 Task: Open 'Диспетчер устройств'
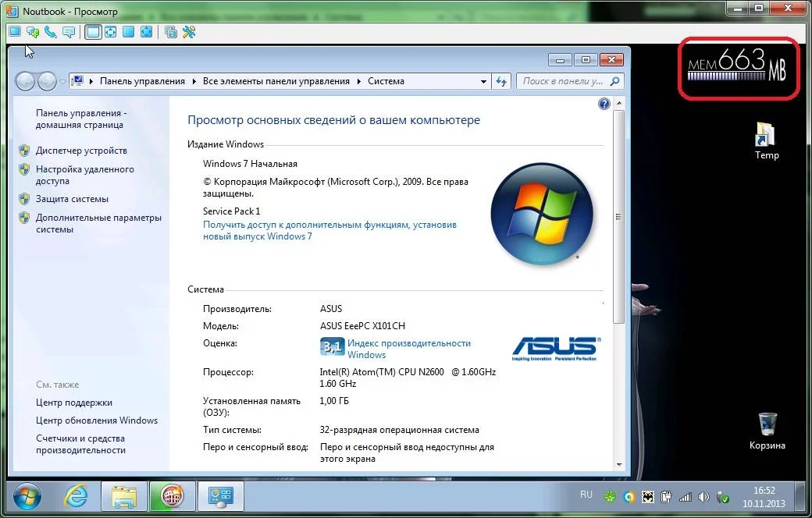tap(81, 151)
